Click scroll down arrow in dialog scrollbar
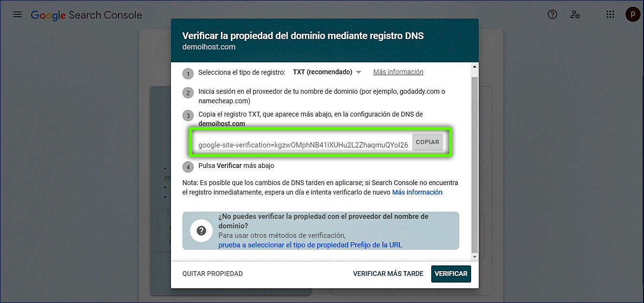644x303 pixels. pyautogui.click(x=474, y=257)
